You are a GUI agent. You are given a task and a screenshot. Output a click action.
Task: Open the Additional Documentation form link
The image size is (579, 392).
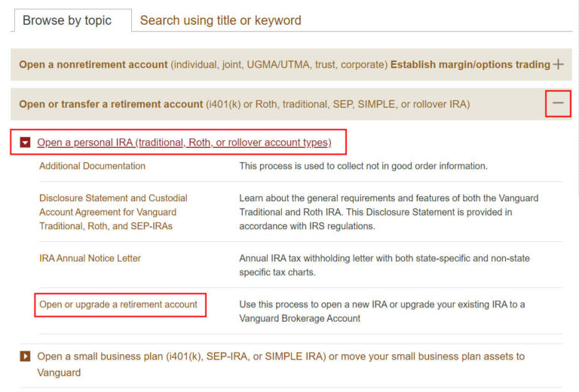click(x=92, y=166)
